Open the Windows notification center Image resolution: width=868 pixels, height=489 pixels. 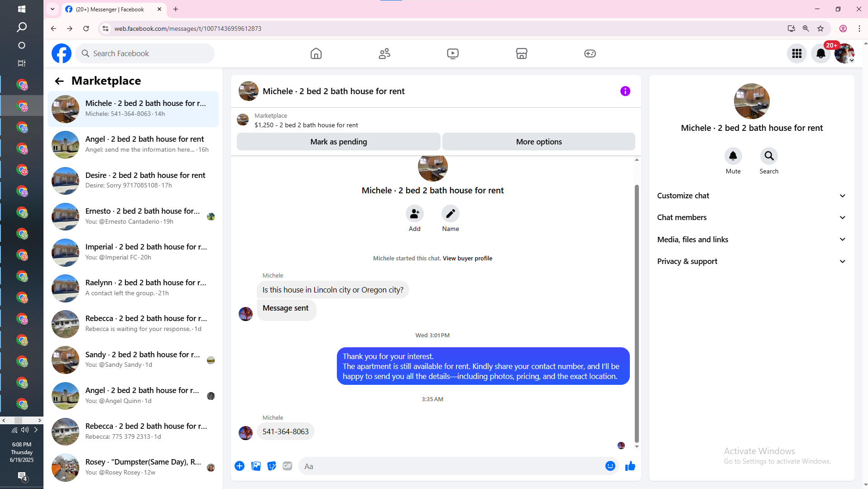coord(22,476)
